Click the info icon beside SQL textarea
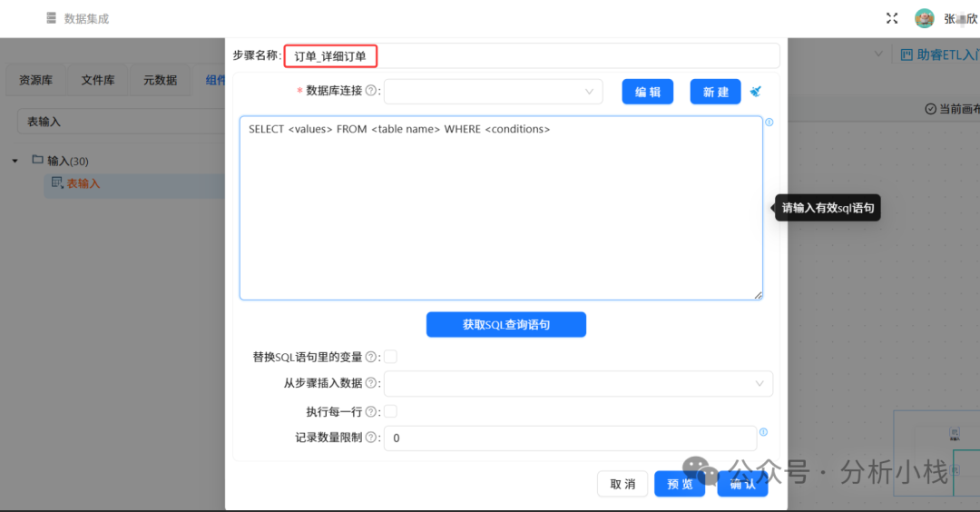Image resolution: width=980 pixels, height=512 pixels. [769, 123]
